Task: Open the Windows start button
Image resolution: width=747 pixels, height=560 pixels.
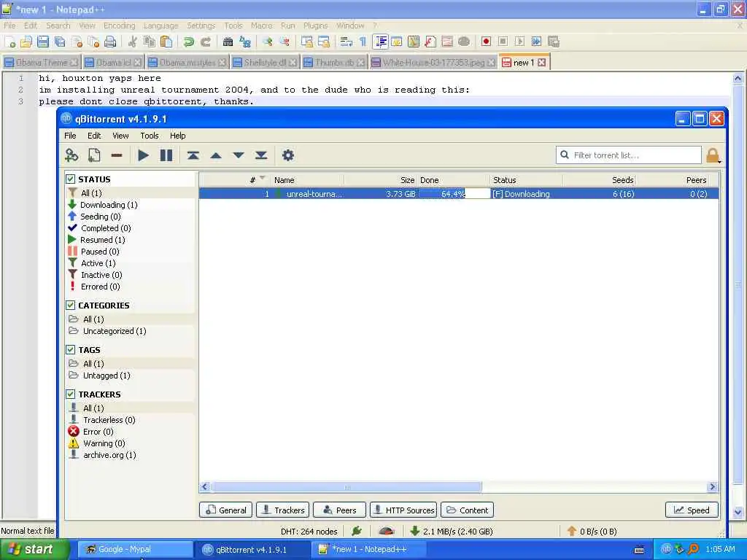Action: click(x=34, y=550)
